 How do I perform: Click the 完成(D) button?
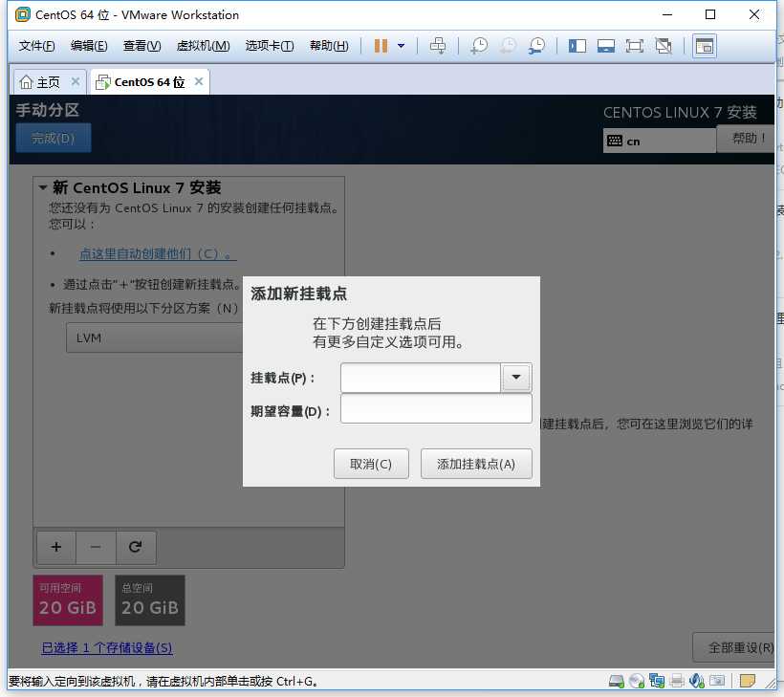point(54,138)
